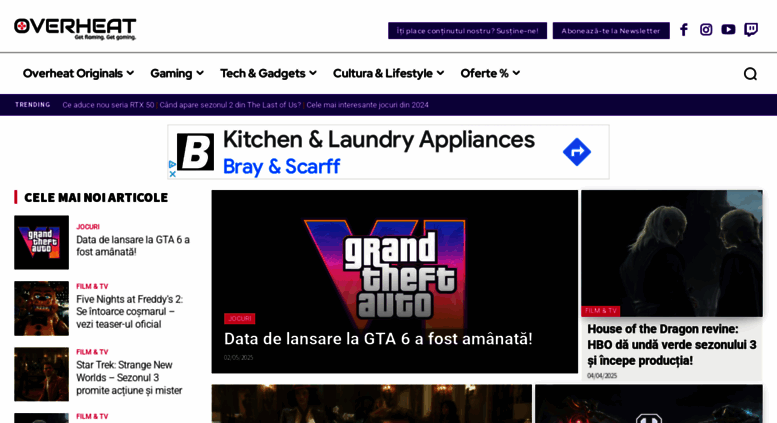The width and height of the screenshot is (777, 423).
Task: Expand the Tech & Gadgets dropdown
Action: [x=268, y=73]
